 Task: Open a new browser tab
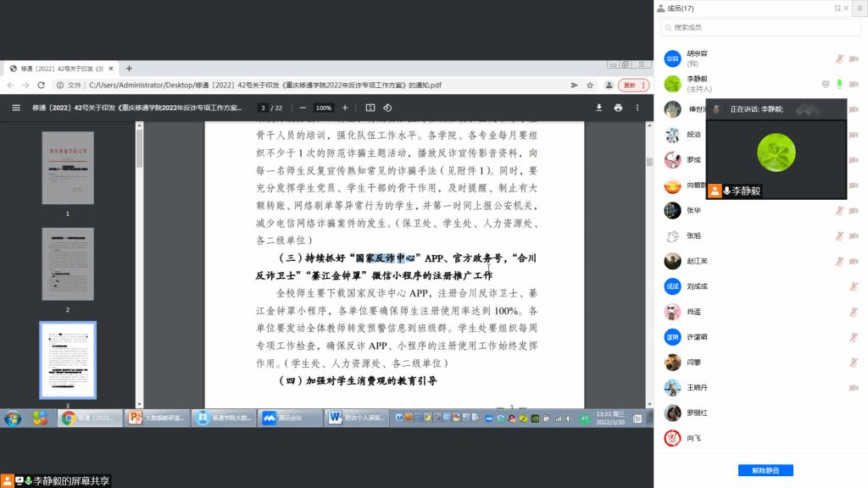pos(129,68)
